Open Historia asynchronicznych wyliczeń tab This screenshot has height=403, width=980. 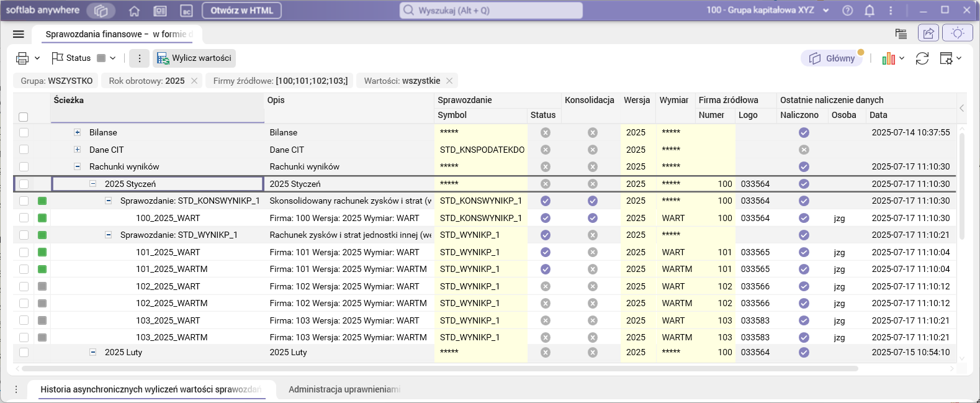click(x=151, y=389)
